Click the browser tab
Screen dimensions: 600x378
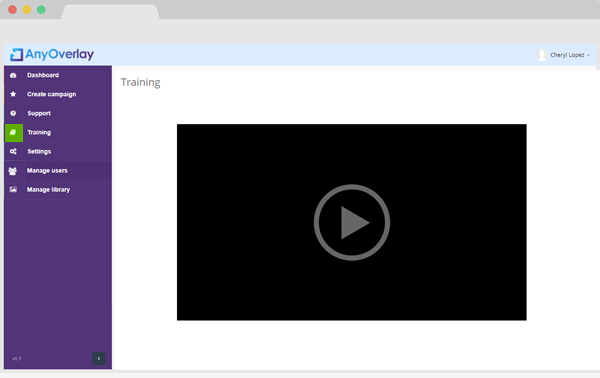tap(110, 12)
